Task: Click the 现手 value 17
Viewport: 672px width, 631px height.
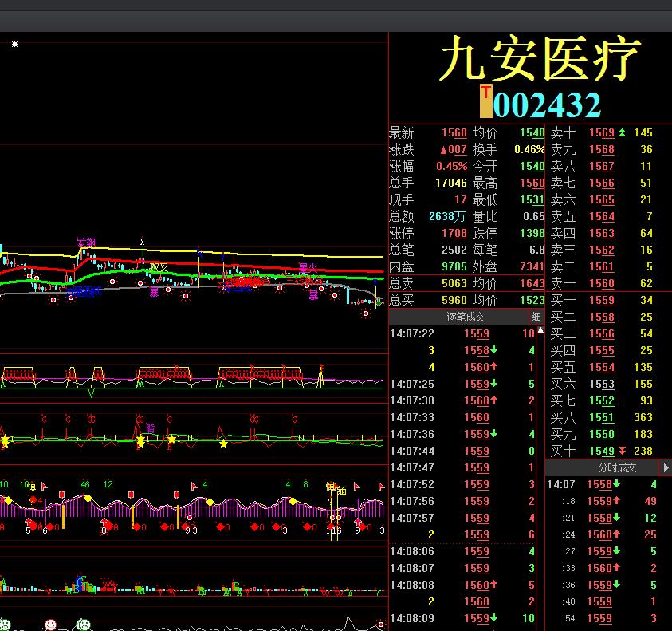Action: [461, 200]
